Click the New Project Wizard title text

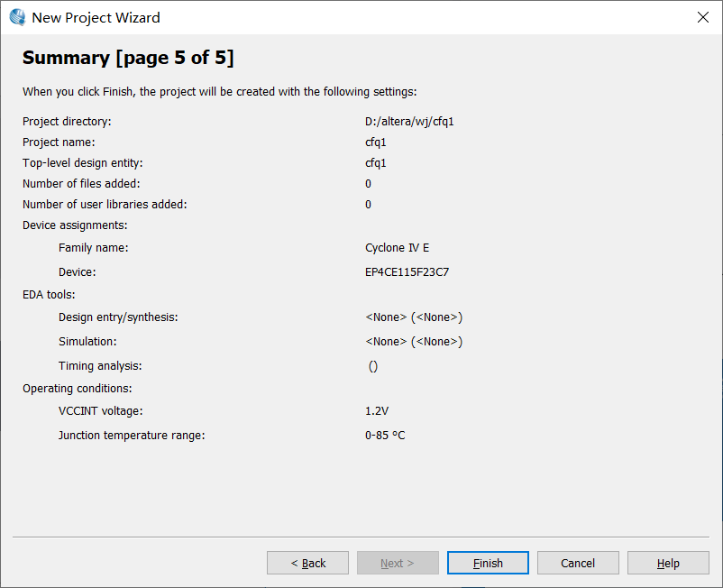96,17
